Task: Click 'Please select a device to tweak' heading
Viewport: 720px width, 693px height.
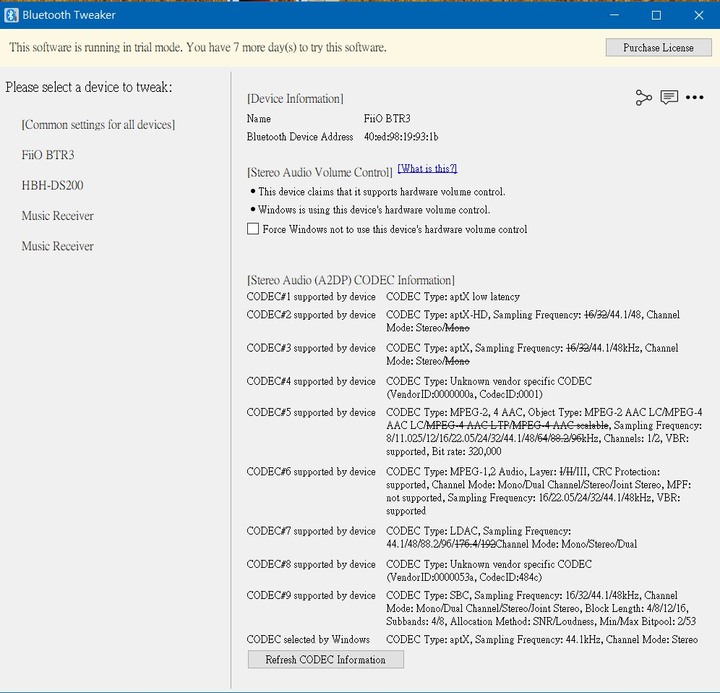Action: click(89, 87)
